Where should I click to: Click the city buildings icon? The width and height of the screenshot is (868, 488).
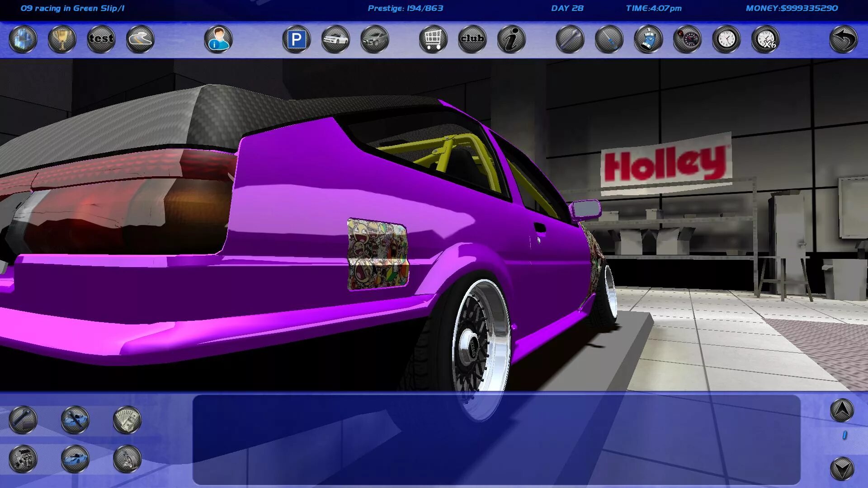23,39
